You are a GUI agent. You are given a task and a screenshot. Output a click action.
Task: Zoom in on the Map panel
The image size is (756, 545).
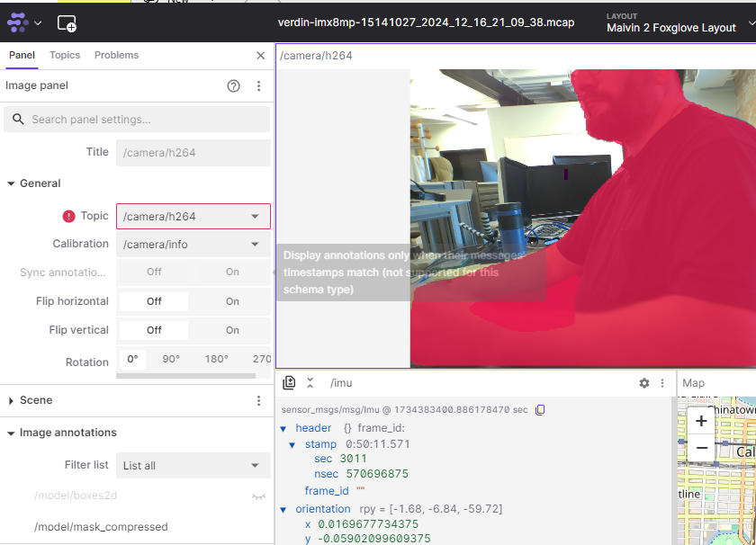coord(701,421)
